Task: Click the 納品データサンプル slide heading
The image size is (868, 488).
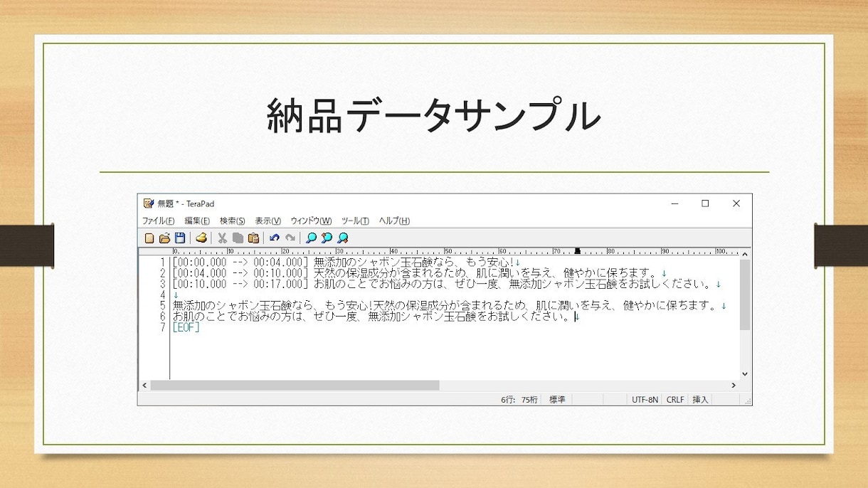Action: click(434, 116)
